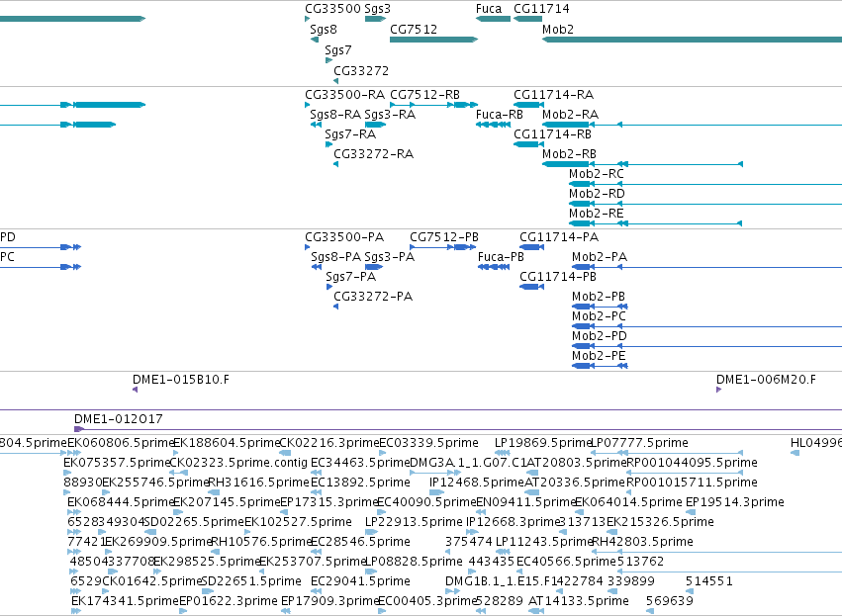This screenshot has width=842, height=616.
Task: Open transcript Mob2-RA
Action: 570,115
